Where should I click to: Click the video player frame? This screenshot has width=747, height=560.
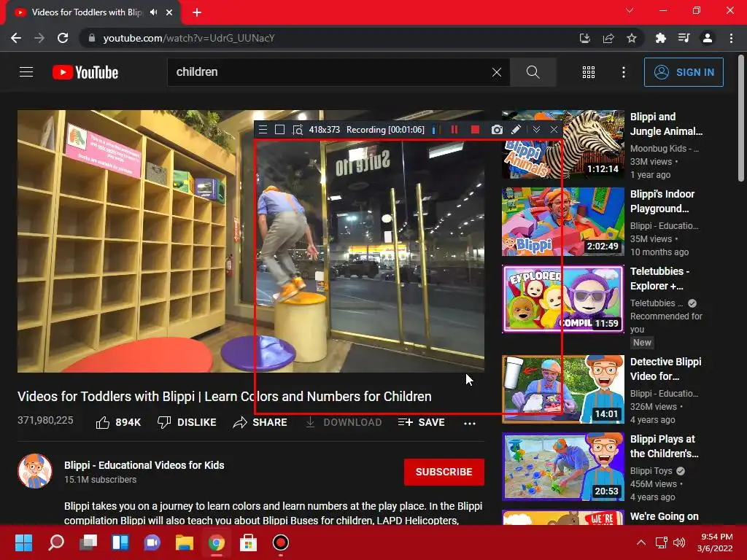point(251,241)
